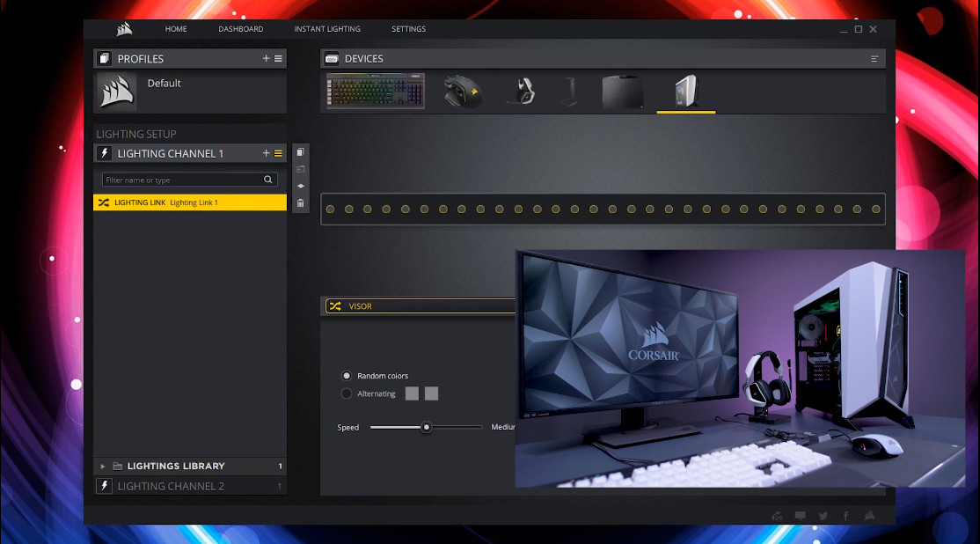Image resolution: width=980 pixels, height=544 pixels.
Task: Add a lighting effect to Lighting Channel 1
Action: tap(267, 153)
